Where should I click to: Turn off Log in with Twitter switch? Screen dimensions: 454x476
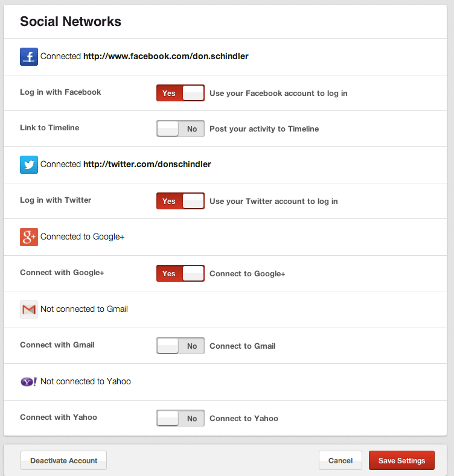click(181, 201)
